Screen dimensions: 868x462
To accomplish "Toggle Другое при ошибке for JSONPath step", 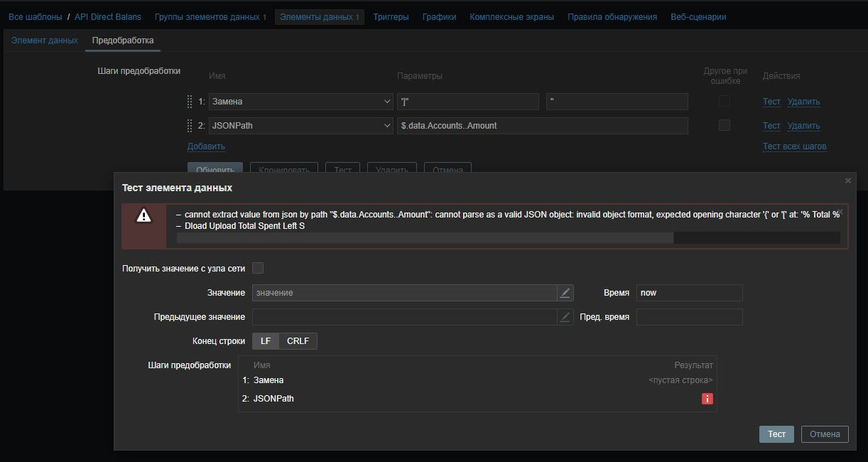I will [724, 126].
